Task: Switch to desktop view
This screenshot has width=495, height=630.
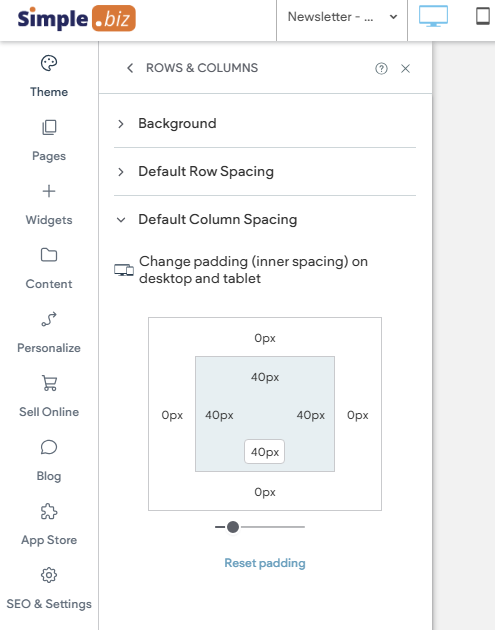Action: coord(433,16)
